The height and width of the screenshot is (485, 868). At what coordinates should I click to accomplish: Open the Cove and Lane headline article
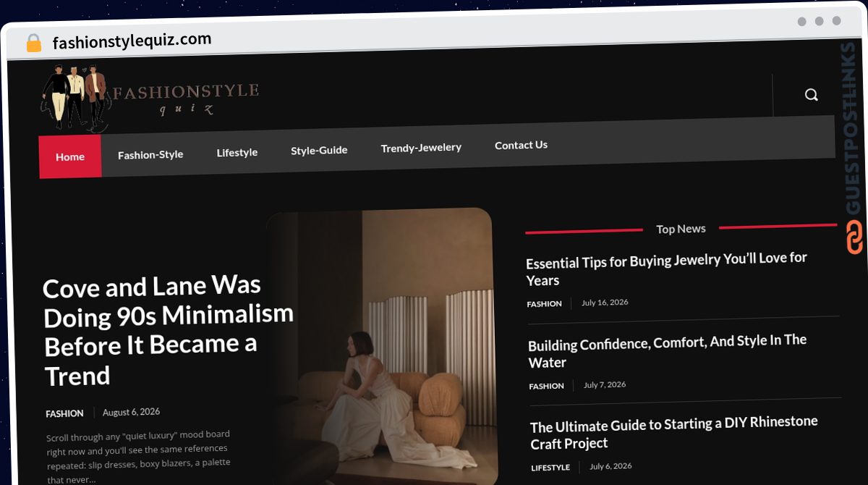168,330
